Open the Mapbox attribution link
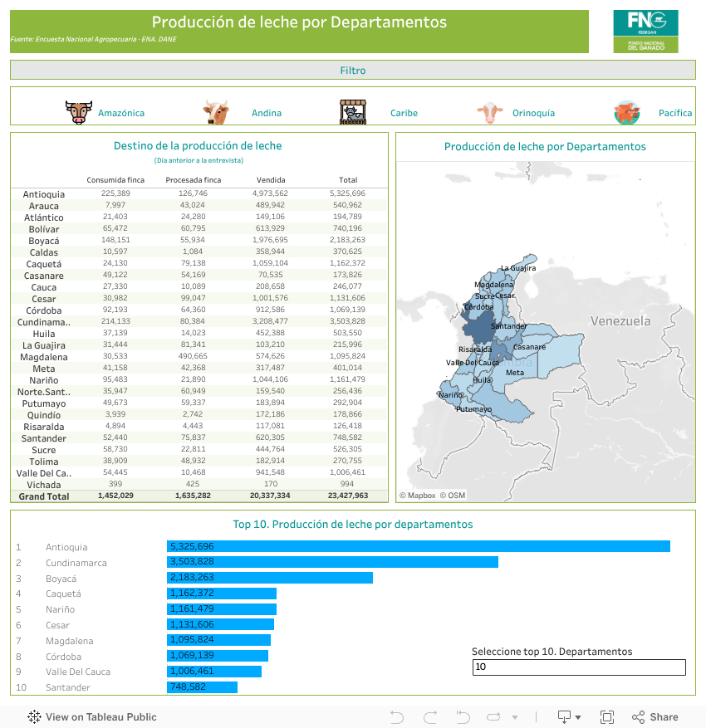706x728 pixels. (421, 496)
